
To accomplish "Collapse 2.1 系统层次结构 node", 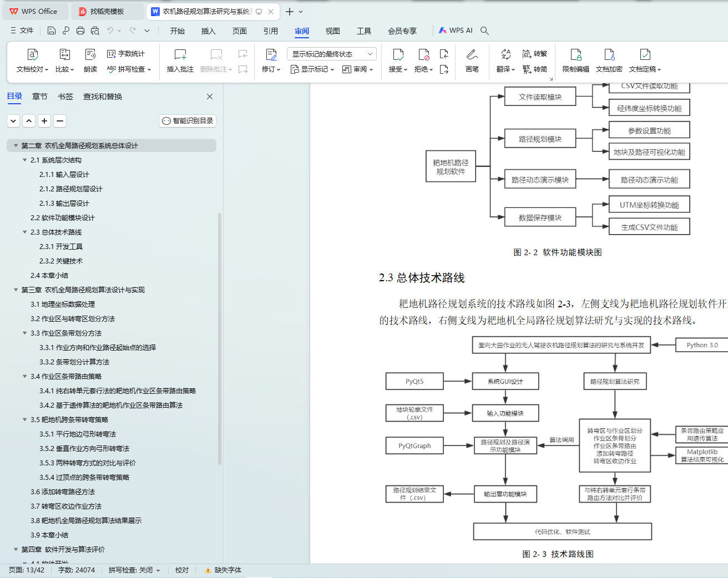I will (24, 160).
